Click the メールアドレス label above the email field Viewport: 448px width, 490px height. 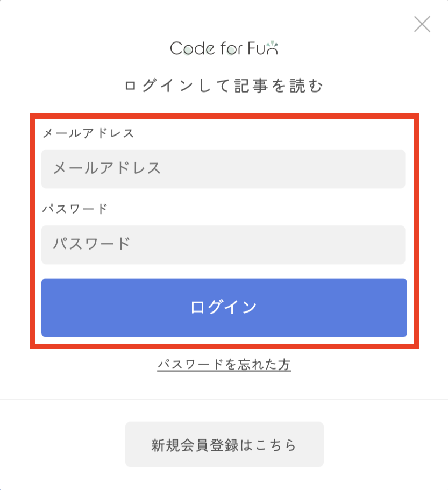pos(88,133)
